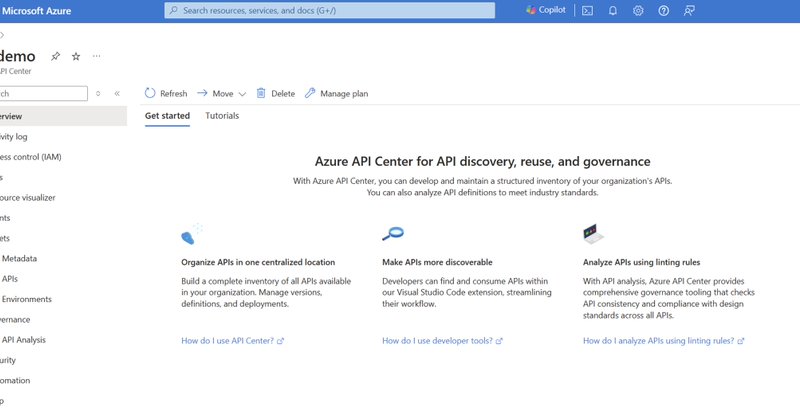Image resolution: width=800 pixels, height=419 pixels.
Task: Focus the global search resources field
Action: tap(330, 10)
